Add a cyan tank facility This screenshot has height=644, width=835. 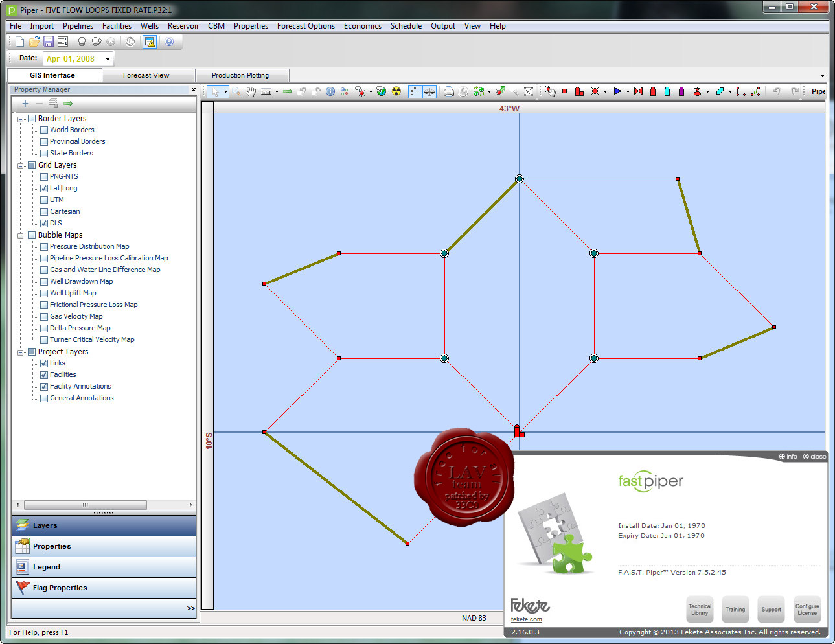click(x=667, y=91)
